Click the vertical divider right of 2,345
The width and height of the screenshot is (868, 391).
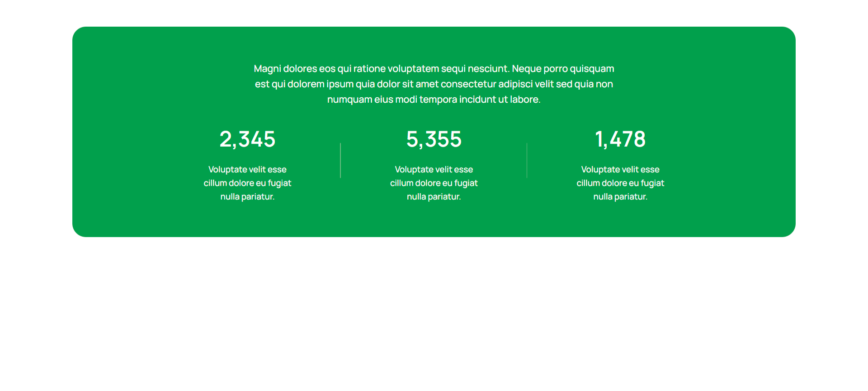click(340, 161)
